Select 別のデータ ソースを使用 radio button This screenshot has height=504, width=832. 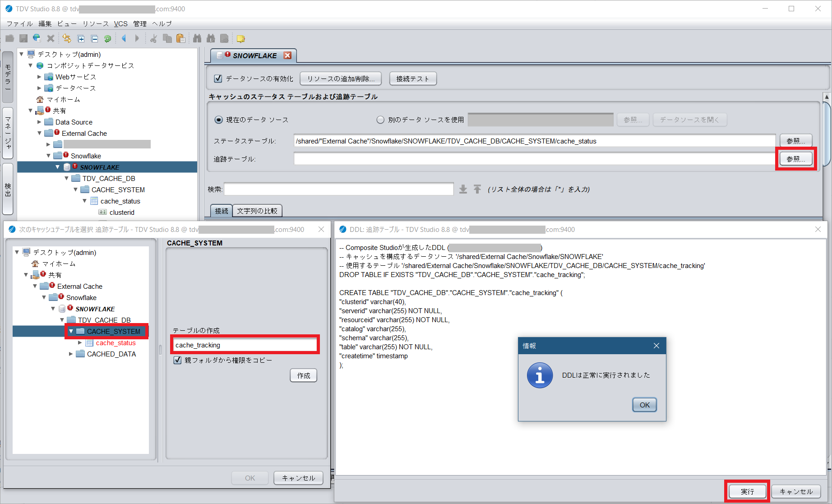click(380, 120)
